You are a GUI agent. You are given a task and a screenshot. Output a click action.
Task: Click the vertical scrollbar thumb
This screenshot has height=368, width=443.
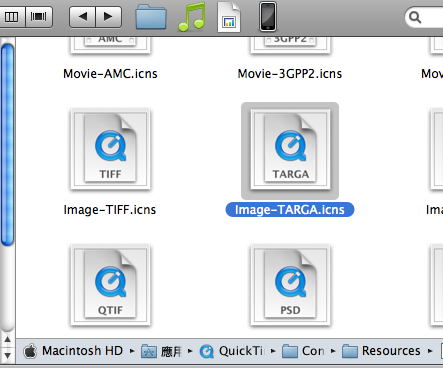pos(7,145)
